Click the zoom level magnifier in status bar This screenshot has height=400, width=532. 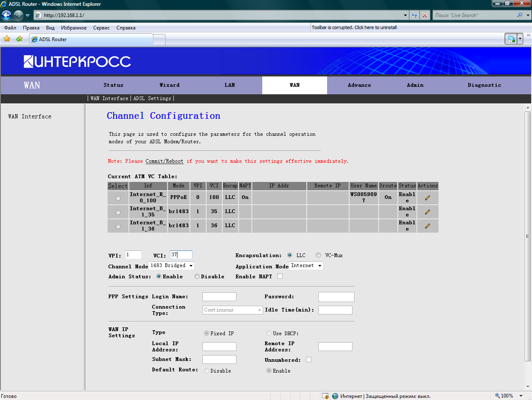[x=497, y=396]
